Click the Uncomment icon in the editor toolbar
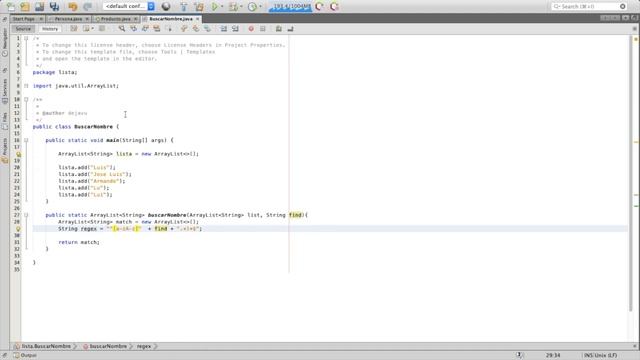 point(290,29)
